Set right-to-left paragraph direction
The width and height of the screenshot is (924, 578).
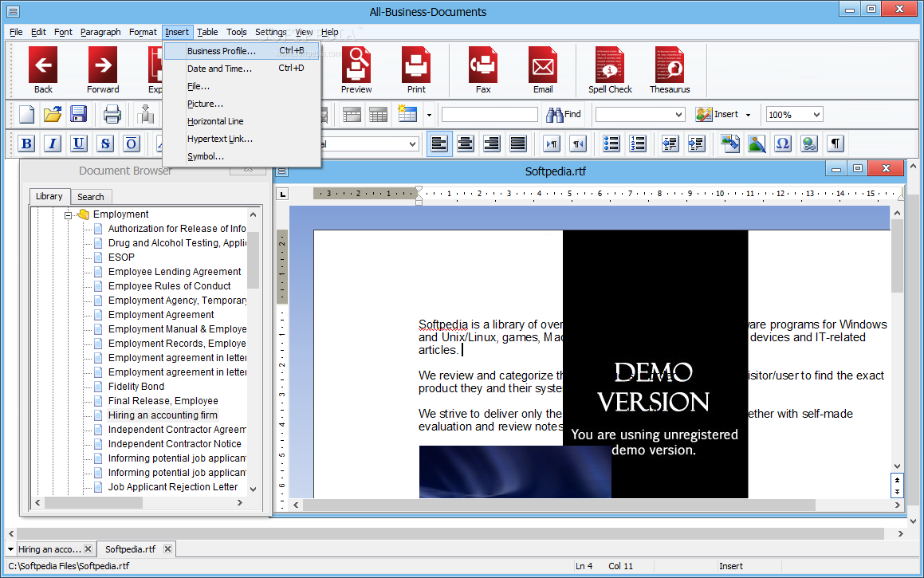tap(578, 144)
